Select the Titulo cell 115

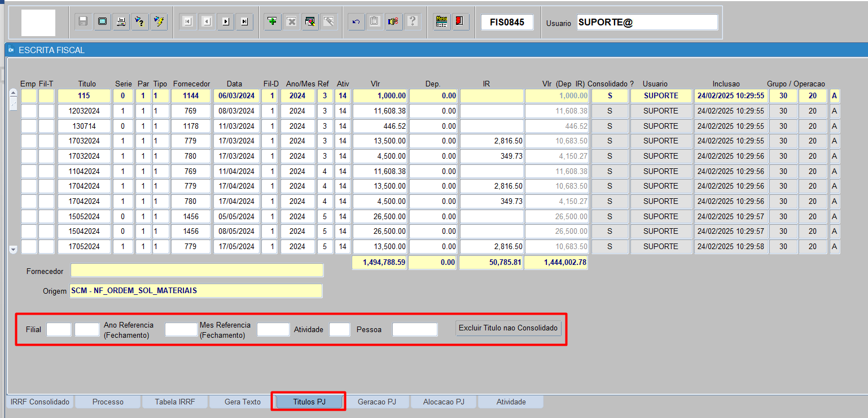[x=84, y=96]
